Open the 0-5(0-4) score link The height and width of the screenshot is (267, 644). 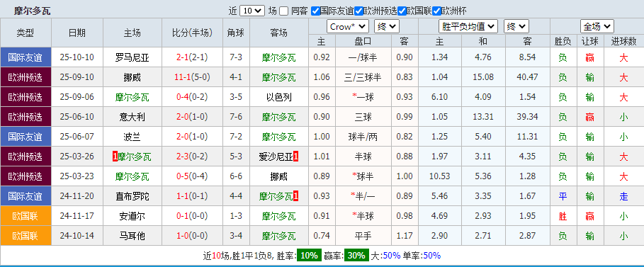[193, 176]
